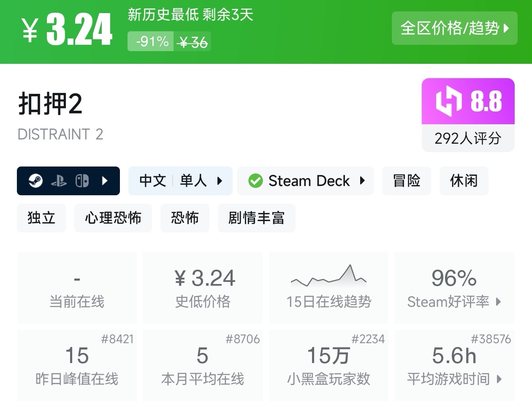Tap the 独立 tag
The width and height of the screenshot is (532, 407).
pyautogui.click(x=41, y=218)
